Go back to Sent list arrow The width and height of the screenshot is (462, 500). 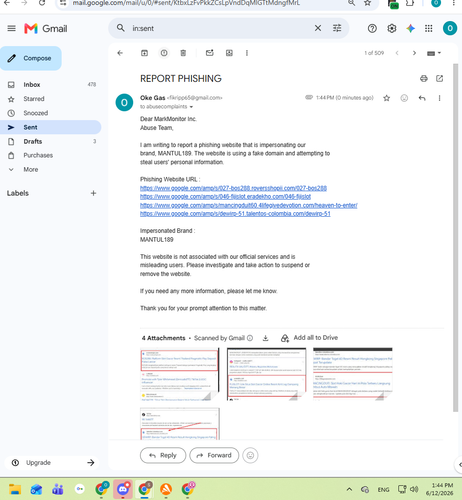(x=120, y=53)
